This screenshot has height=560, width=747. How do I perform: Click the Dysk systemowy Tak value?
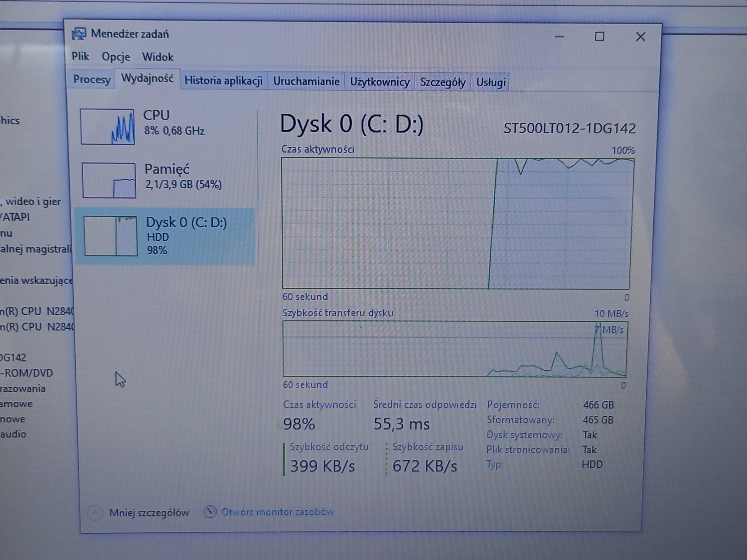point(590,435)
